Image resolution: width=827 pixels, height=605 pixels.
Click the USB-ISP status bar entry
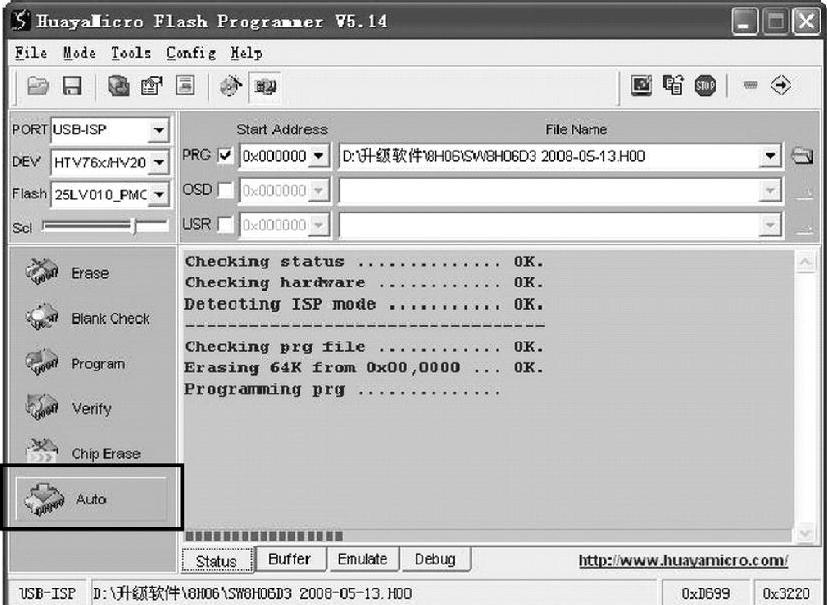(47, 594)
